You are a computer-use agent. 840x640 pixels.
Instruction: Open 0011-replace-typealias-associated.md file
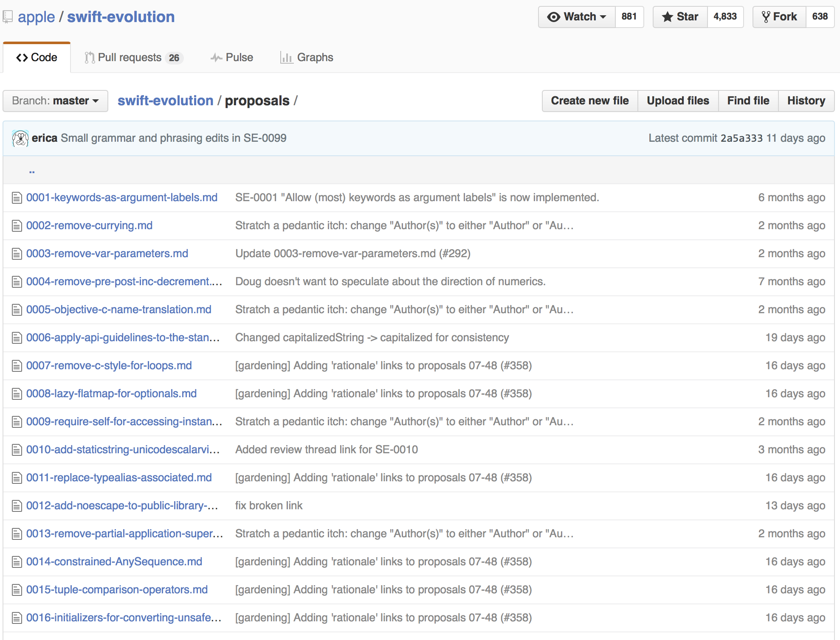[119, 478]
